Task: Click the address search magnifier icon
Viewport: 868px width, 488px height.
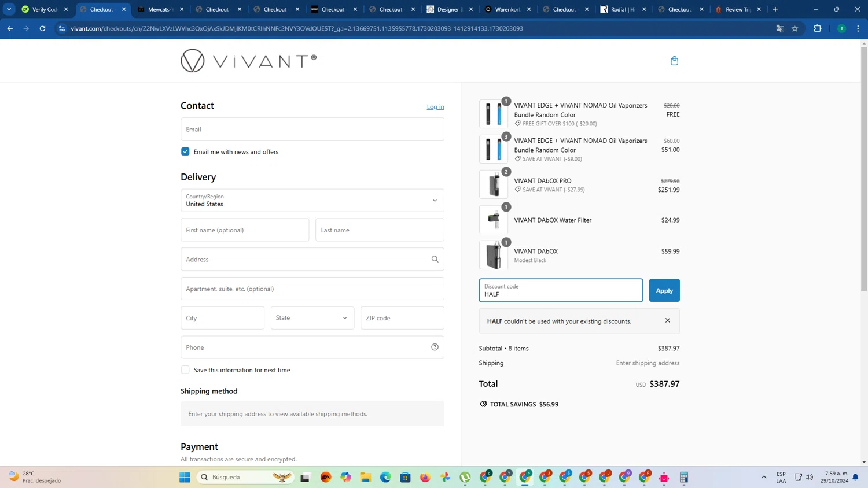Action: (x=435, y=259)
